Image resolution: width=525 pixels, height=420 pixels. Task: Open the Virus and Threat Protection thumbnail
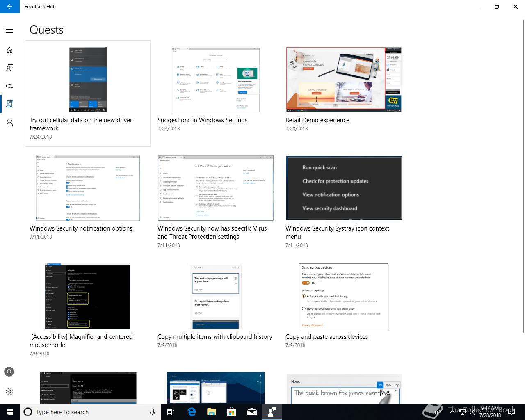point(216,188)
